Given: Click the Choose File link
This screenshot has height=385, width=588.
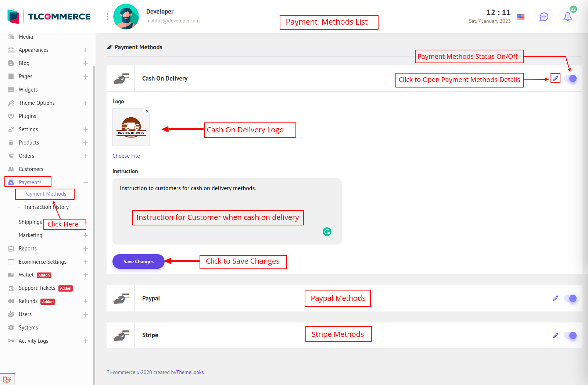Looking at the screenshot, I should tap(126, 156).
